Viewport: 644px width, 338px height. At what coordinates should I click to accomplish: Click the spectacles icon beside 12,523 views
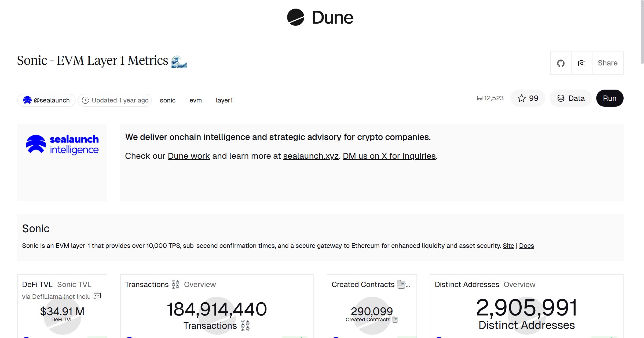coord(480,98)
